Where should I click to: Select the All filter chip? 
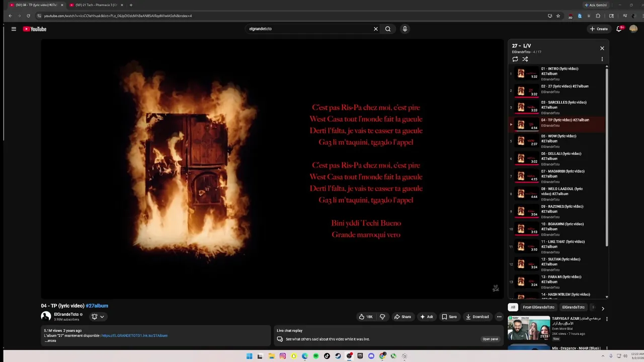(513, 307)
